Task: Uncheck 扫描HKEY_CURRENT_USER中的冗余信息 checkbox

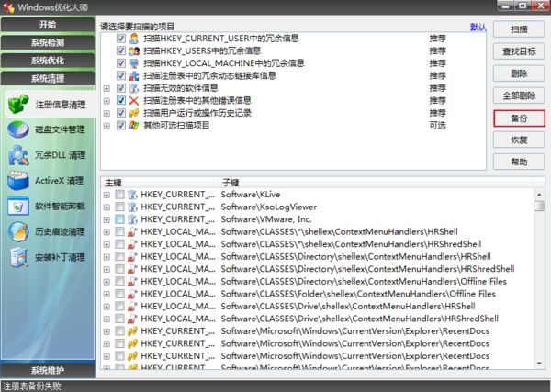Action: [x=121, y=39]
